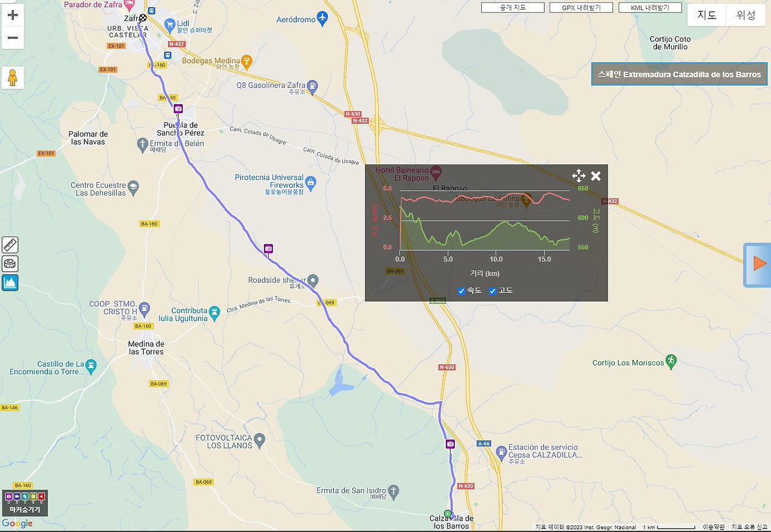Open the Cepsa Calzadilla service station pin
Screen dimensions: 771x532
coord(501,451)
